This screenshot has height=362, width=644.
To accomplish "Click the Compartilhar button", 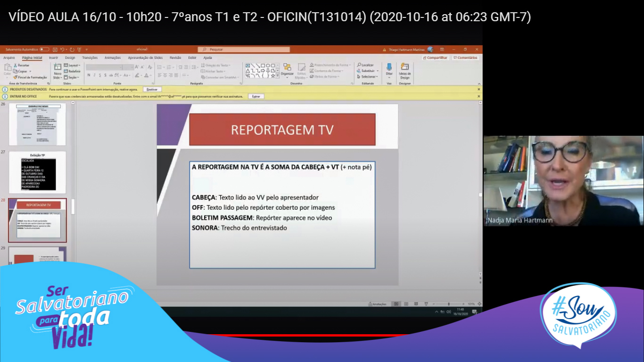I will tap(435, 58).
